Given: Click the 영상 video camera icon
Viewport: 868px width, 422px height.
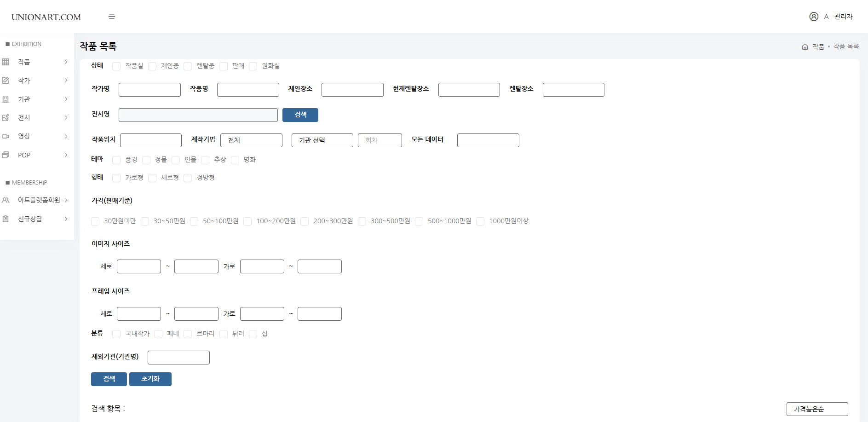Looking at the screenshot, I should (6, 136).
